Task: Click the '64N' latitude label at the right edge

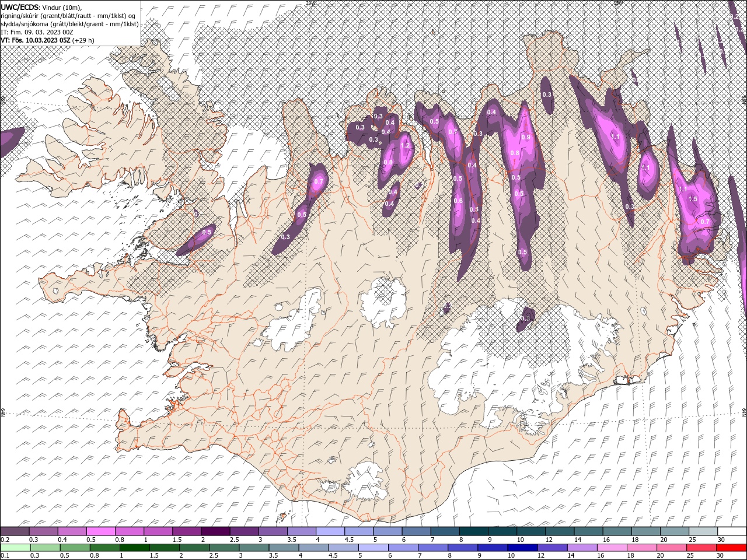Action: (x=744, y=411)
